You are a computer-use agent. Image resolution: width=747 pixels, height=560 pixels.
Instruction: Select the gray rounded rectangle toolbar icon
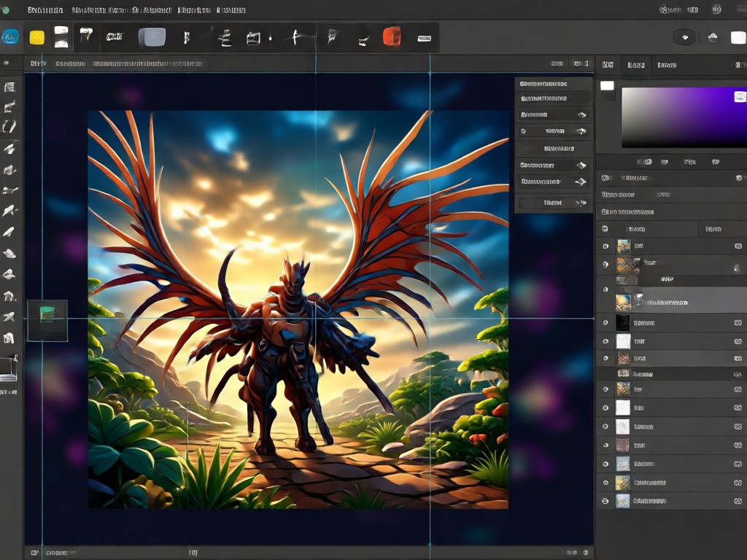[152, 37]
